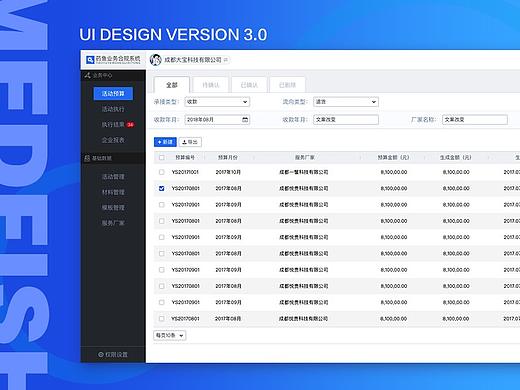520x390 pixels.
Task: Click the red 24 badge on 执行结果
Action: (x=130, y=125)
